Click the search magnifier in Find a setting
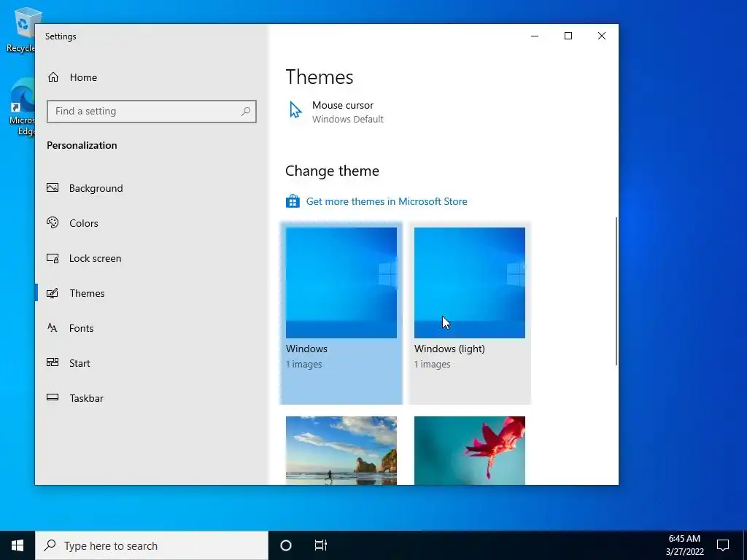This screenshot has height=560, width=747. (246, 112)
